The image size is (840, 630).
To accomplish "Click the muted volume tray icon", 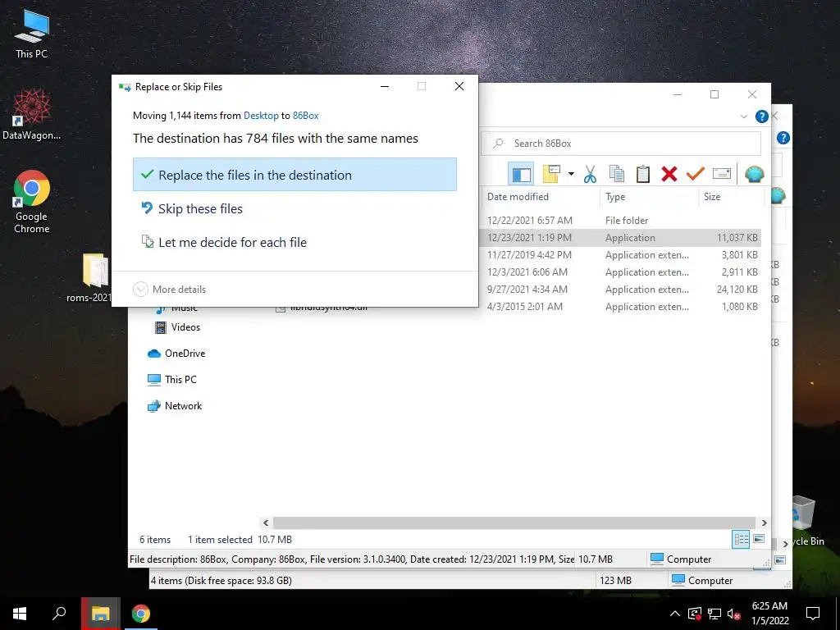I will (733, 614).
